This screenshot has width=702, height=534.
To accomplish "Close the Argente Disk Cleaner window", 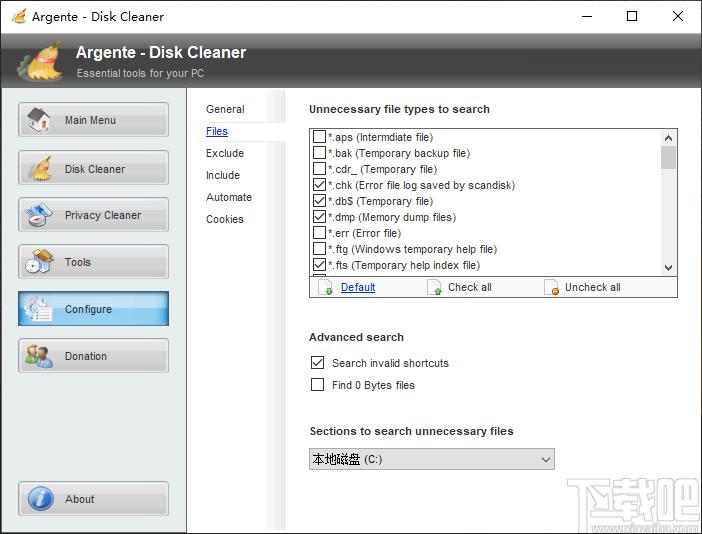I will tap(678, 16).
